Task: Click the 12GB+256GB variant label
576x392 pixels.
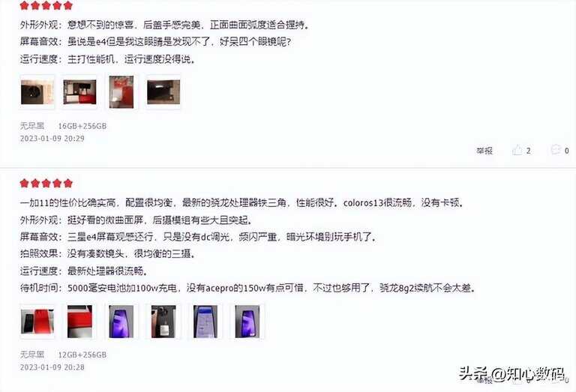Action: [82, 355]
